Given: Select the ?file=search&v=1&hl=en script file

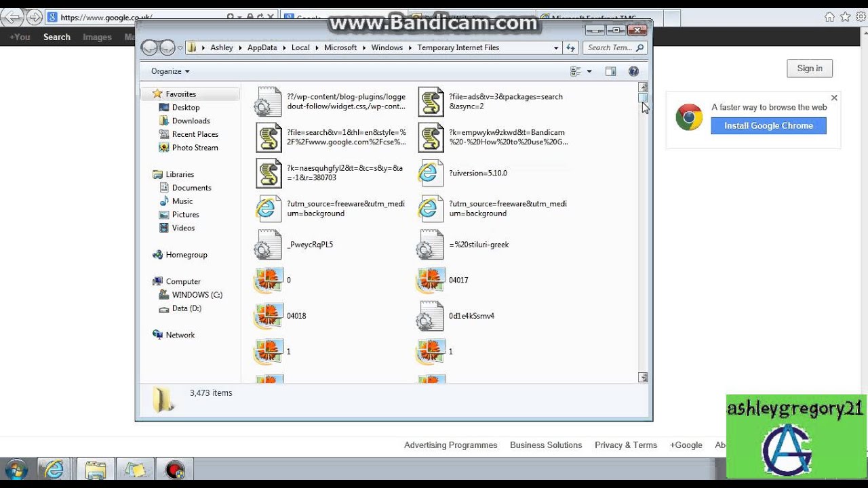Looking at the screenshot, I should [330, 138].
